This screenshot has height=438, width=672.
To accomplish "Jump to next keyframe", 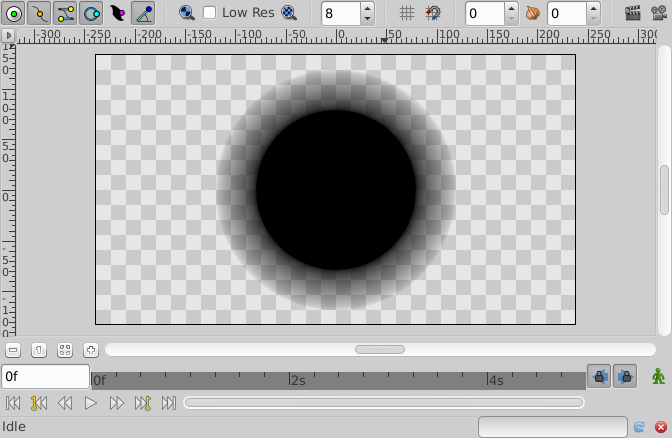I will click(143, 403).
